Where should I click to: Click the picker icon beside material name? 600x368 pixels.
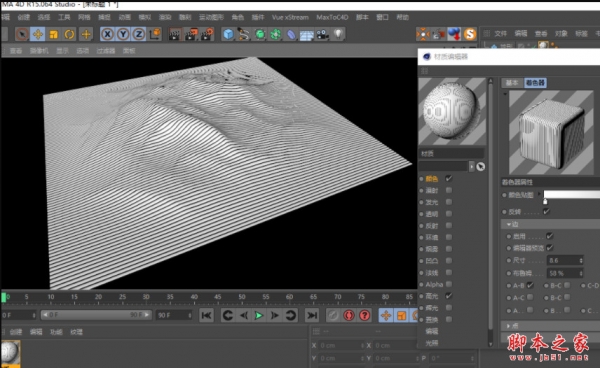(x=481, y=166)
